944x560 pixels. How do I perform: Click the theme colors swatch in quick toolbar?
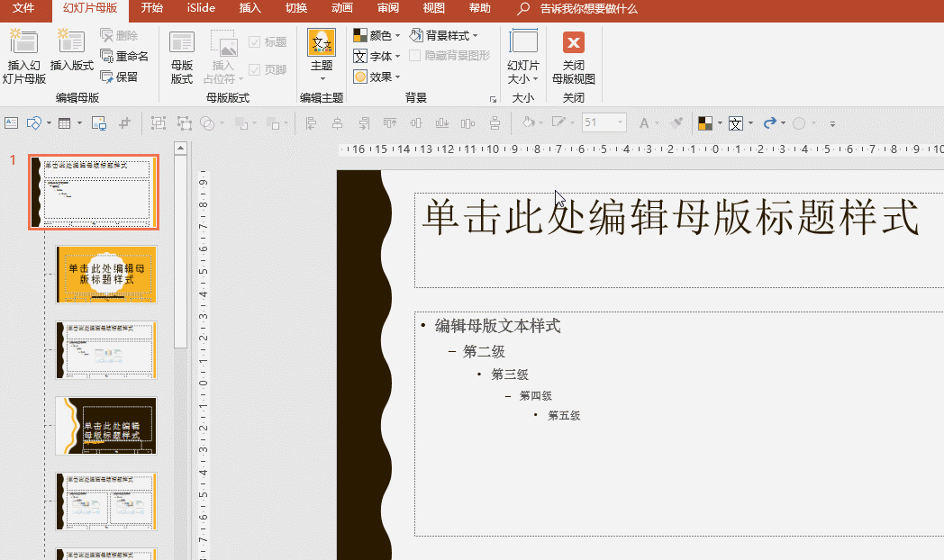point(705,123)
